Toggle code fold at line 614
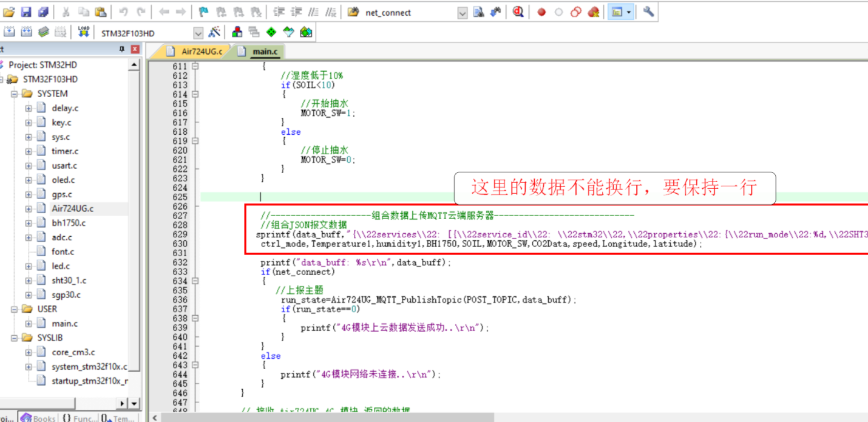The height and width of the screenshot is (422, 868). coord(195,94)
